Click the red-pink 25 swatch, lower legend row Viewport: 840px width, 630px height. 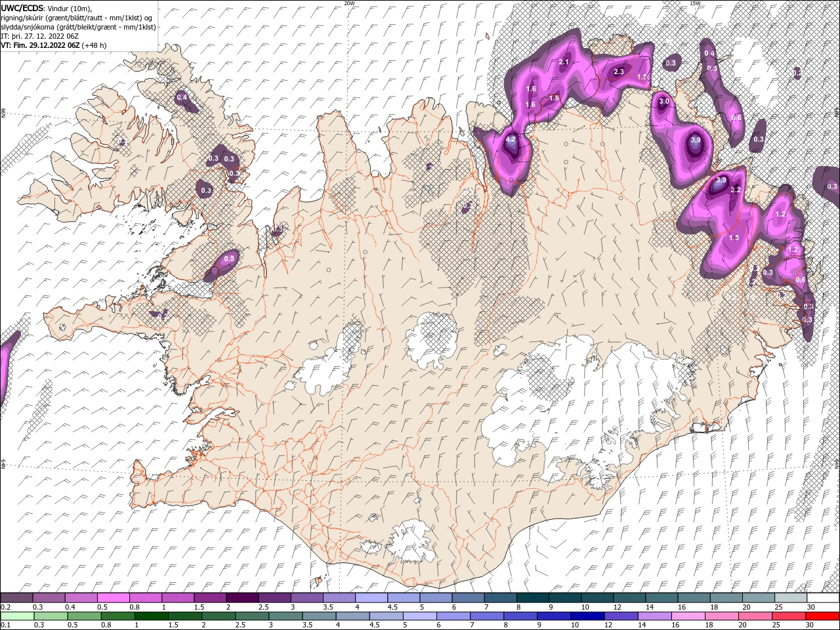click(789, 616)
